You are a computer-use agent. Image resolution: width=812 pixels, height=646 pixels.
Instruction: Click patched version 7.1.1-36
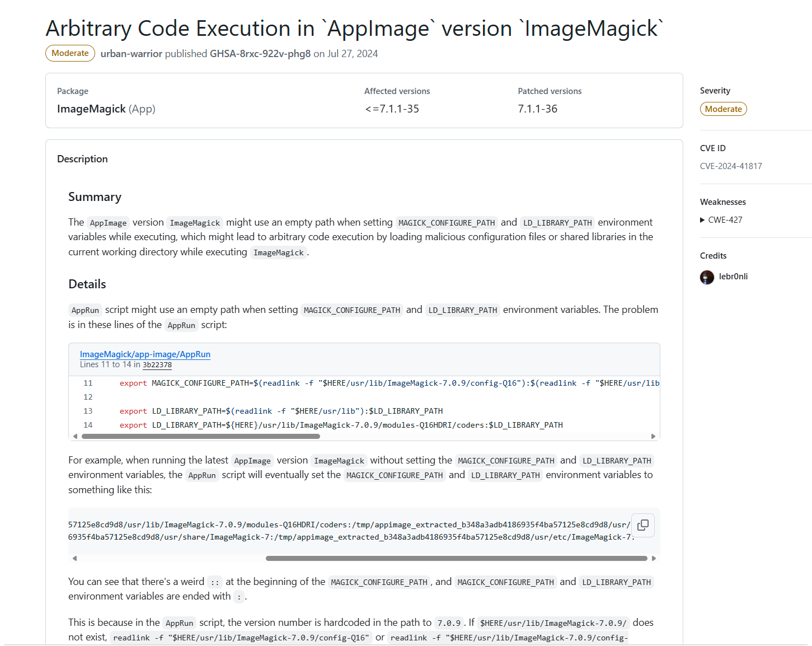tap(538, 109)
